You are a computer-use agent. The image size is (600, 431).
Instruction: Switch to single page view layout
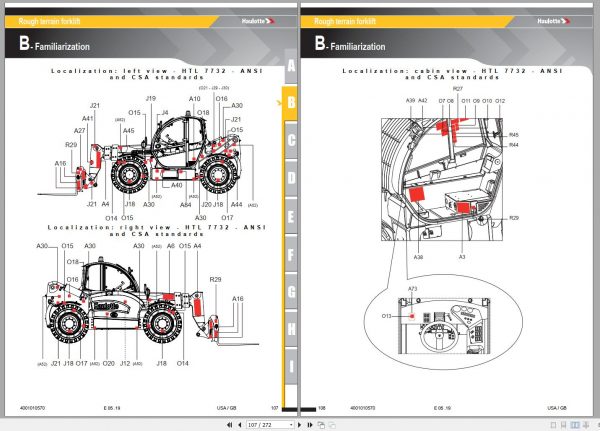click(553, 425)
